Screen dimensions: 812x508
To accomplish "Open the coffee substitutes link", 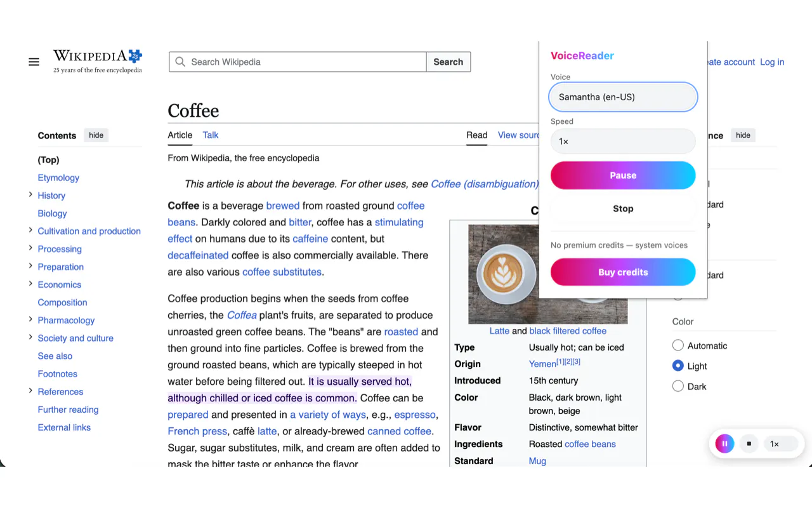I will point(282,272).
